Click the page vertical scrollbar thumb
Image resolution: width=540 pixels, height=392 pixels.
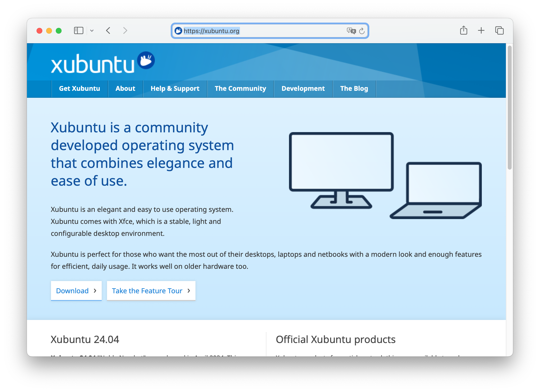pos(509,107)
